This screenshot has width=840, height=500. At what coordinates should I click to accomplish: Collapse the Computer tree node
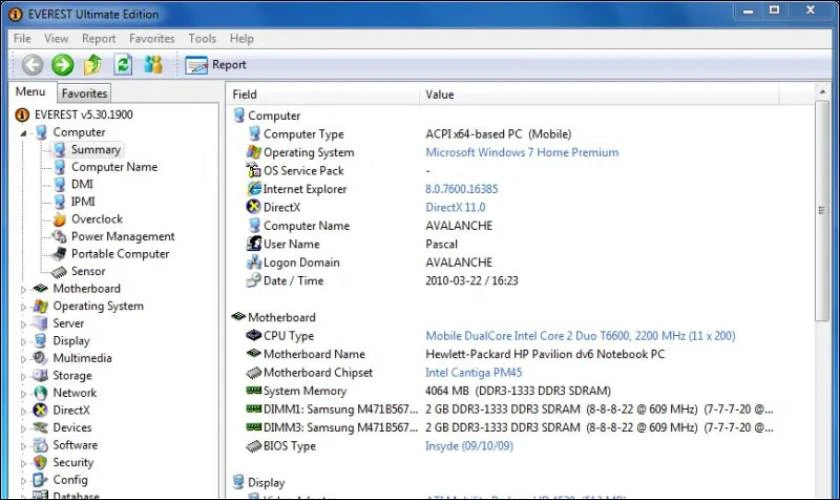coord(24,133)
